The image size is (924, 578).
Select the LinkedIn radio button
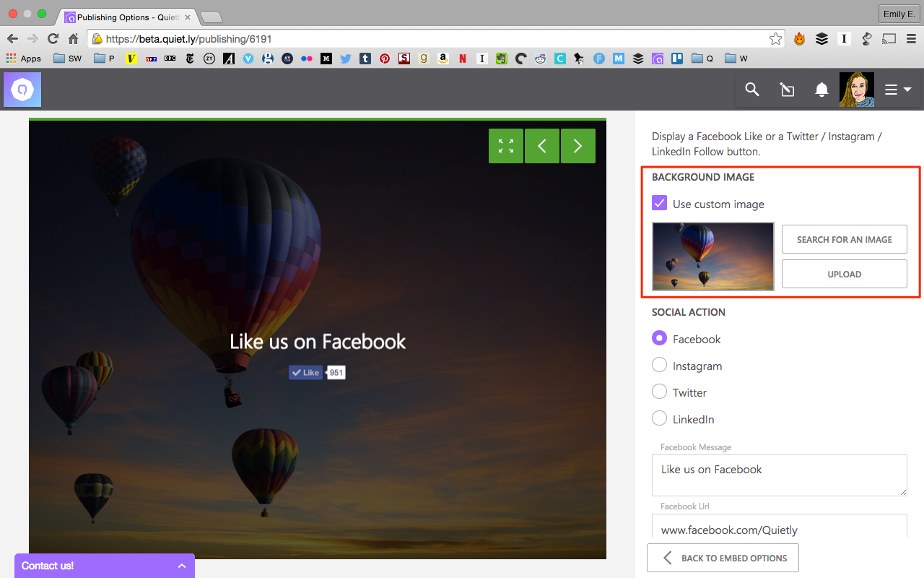[x=659, y=418]
